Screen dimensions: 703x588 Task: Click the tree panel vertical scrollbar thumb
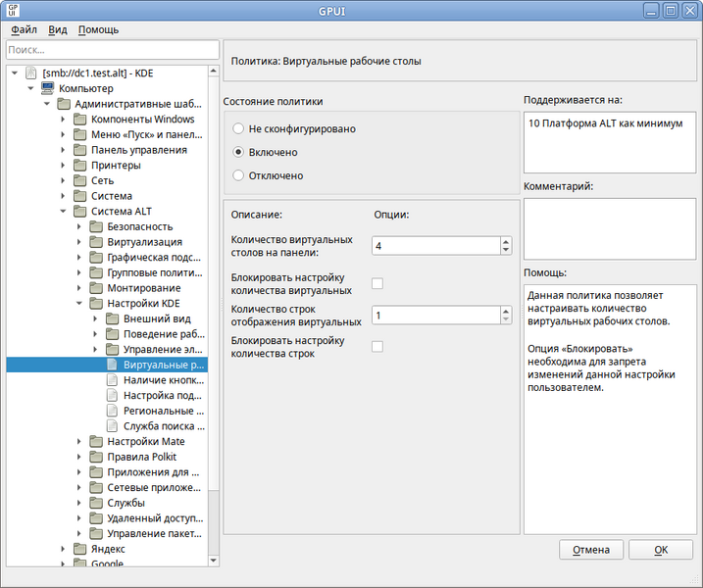(x=214, y=283)
